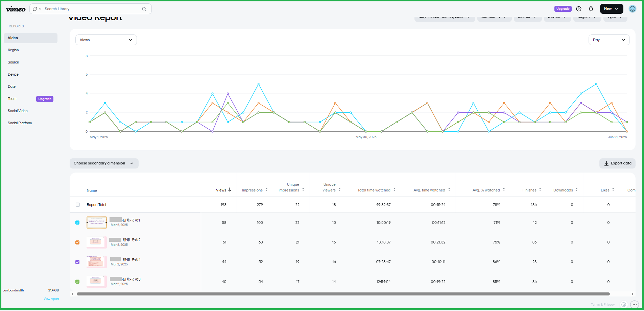Viewport: 644px width, 311px height.
Task: Click the 18:18:37 time watched cell
Action: pyautogui.click(x=384, y=242)
